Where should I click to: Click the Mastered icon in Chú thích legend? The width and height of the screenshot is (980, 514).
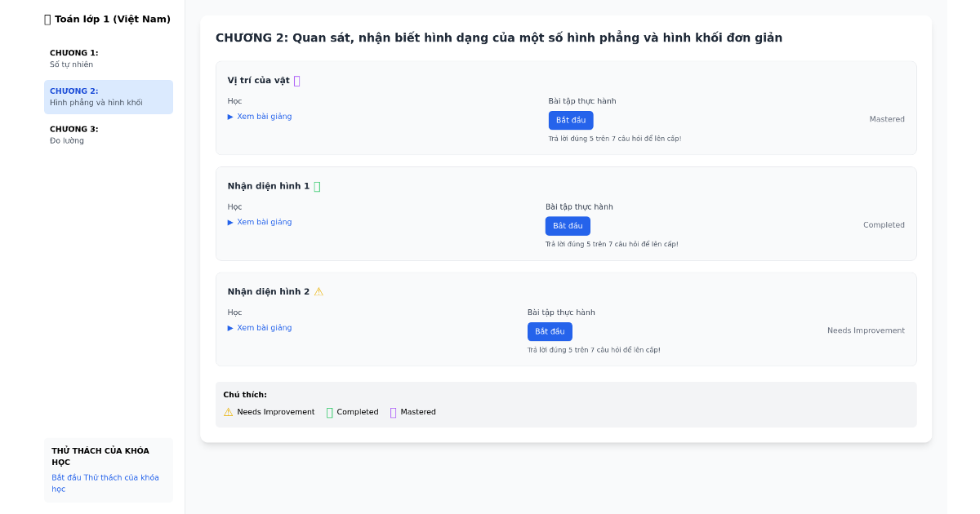coord(393,412)
